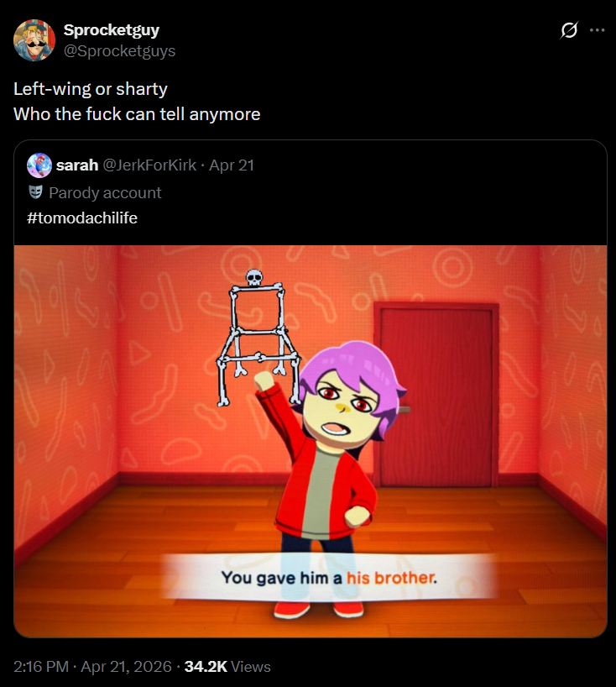Open the Sprocketguy display name
Image resolution: width=616 pixels, height=687 pixels.
[112, 29]
